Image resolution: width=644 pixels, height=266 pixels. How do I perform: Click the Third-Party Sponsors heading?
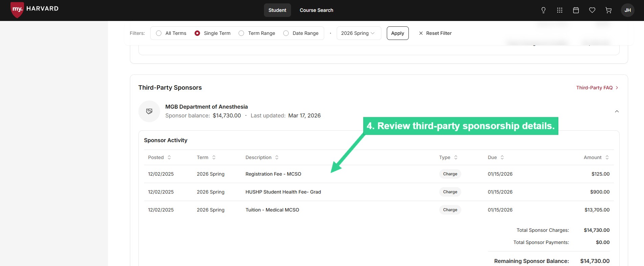[170, 88]
